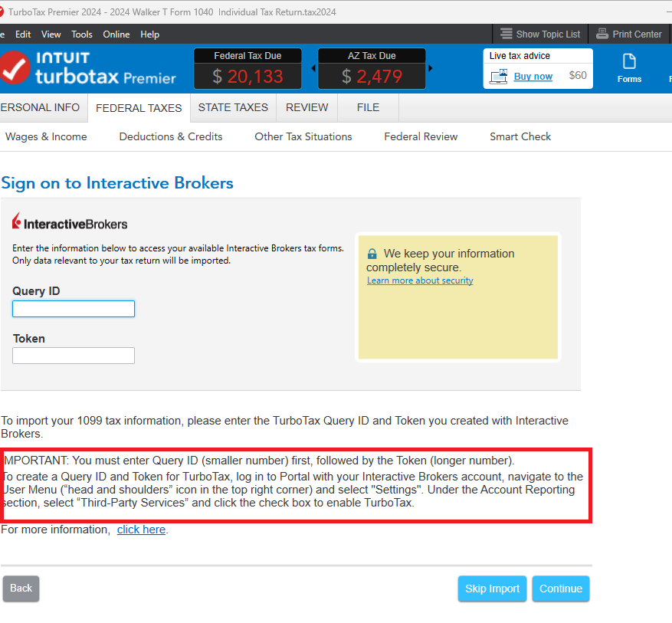Click the Skip Import button
672x623 pixels.
coord(492,589)
